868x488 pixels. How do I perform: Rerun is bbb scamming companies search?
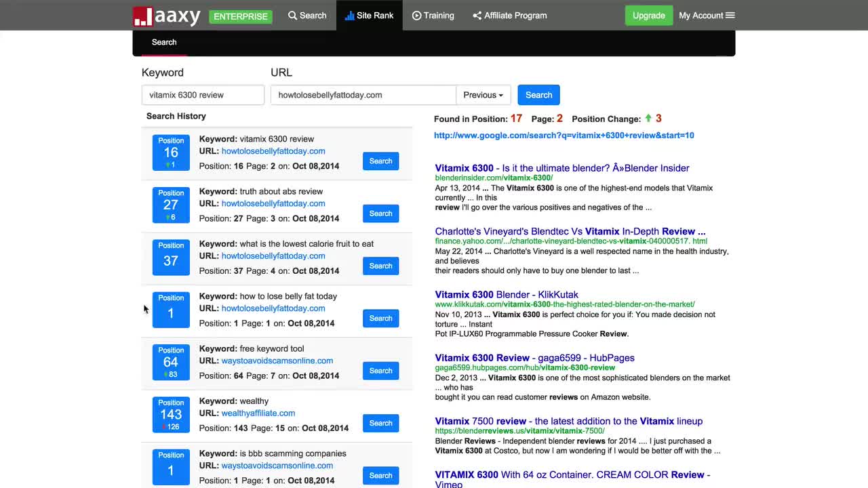click(380, 475)
